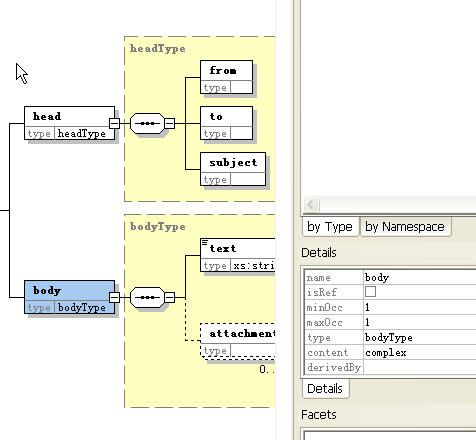Viewport: 476px width, 440px height.
Task: Click the text element's xs:string type value
Action: coord(253,266)
